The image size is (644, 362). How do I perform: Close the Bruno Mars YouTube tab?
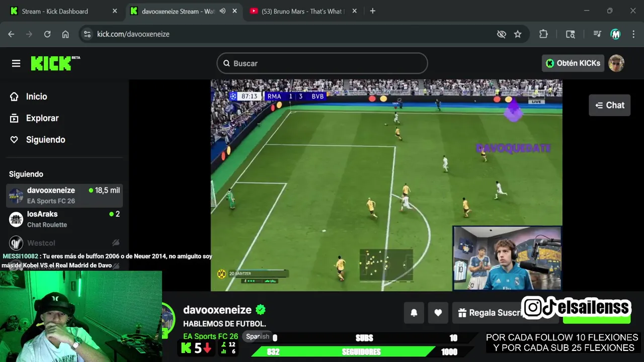355,11
